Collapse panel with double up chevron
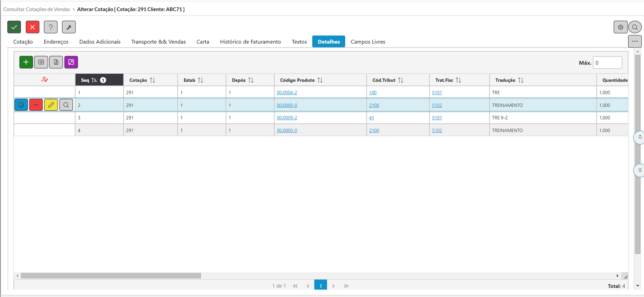Viewport: 644px width, 297px height. [639, 137]
